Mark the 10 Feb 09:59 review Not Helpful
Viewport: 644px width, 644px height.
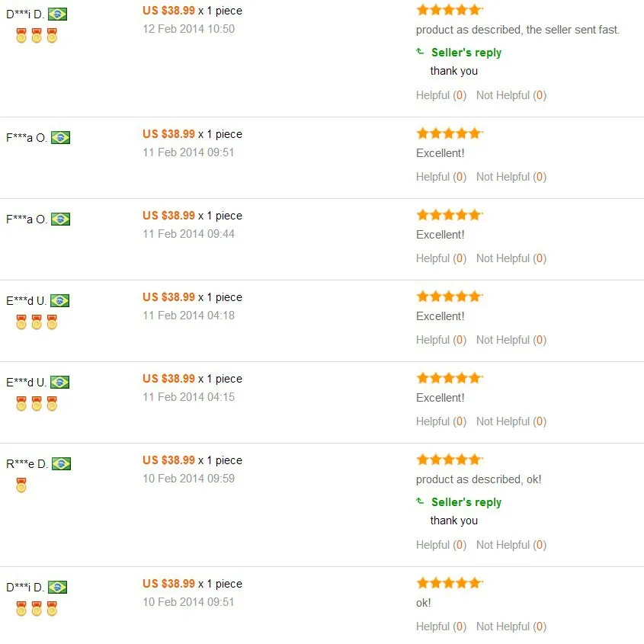pyautogui.click(x=511, y=545)
